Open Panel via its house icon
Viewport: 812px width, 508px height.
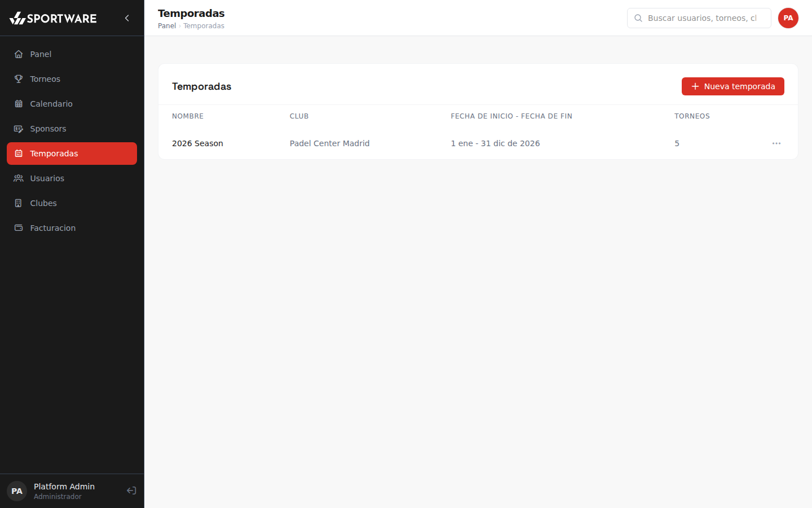click(x=19, y=54)
